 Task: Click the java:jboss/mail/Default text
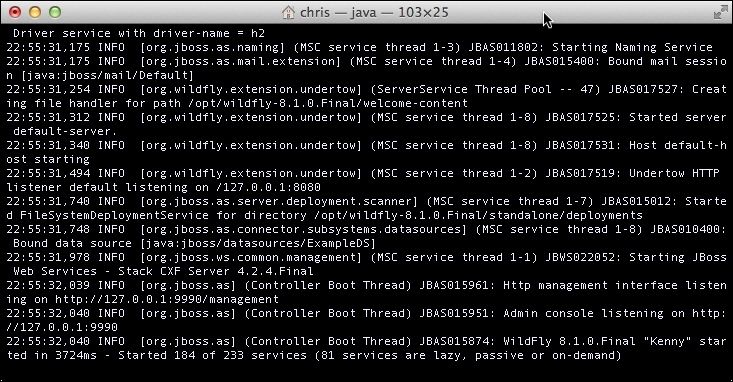[x=107, y=75]
